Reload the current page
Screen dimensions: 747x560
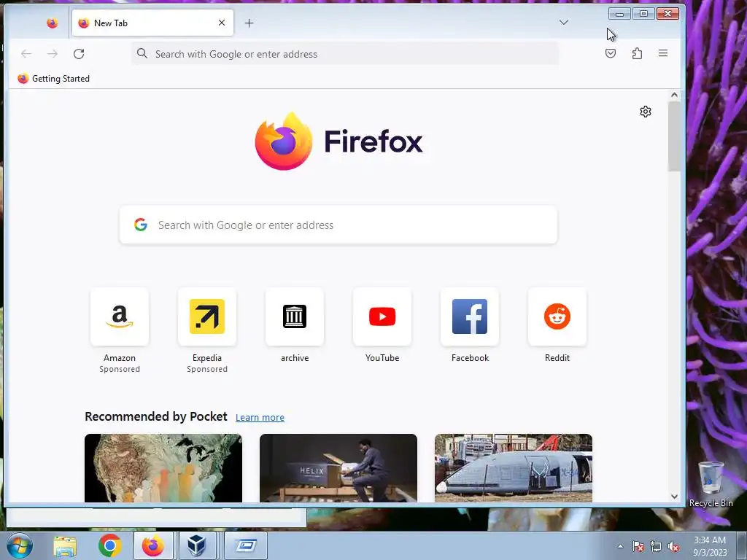pos(79,54)
